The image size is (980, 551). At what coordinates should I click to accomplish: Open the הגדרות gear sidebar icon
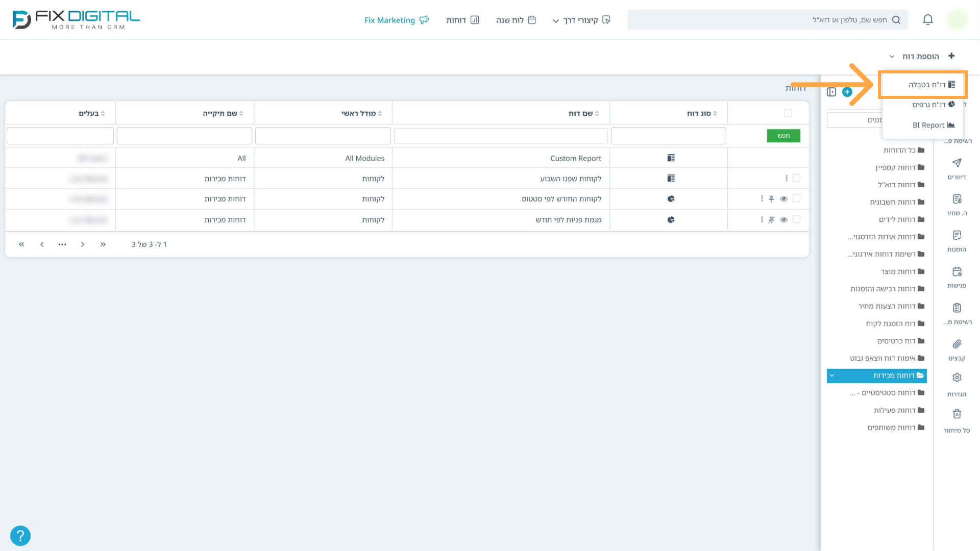pos(957,378)
